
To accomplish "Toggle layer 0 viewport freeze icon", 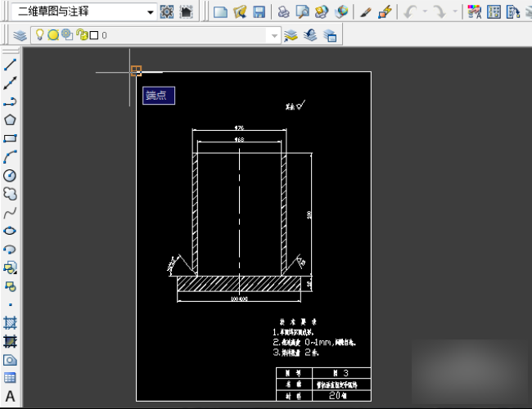I will 67,34.
